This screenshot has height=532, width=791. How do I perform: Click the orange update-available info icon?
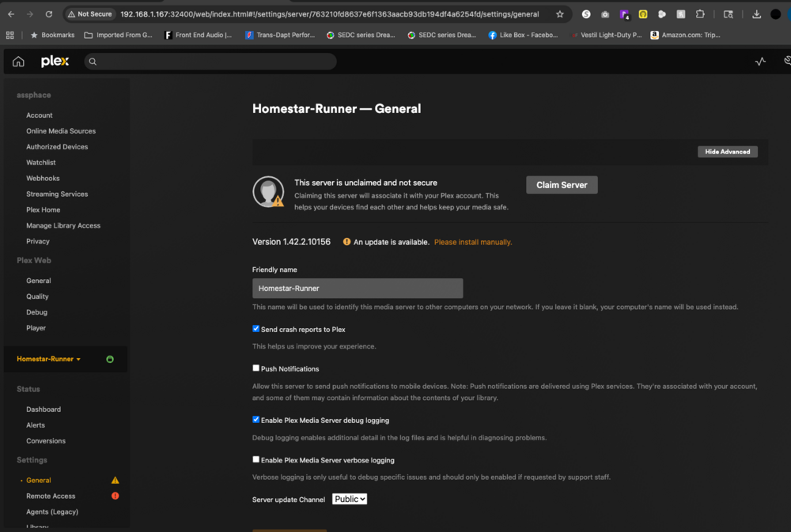click(346, 242)
